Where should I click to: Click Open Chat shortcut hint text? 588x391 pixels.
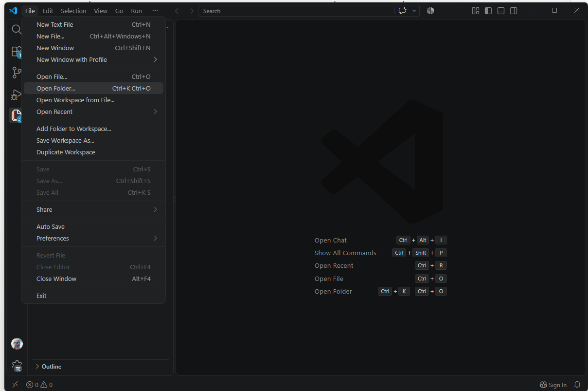(x=331, y=240)
